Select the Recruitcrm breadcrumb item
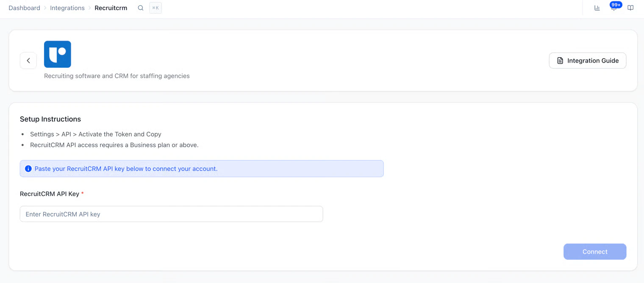Screen dimensions: 644x283 (x=111, y=8)
